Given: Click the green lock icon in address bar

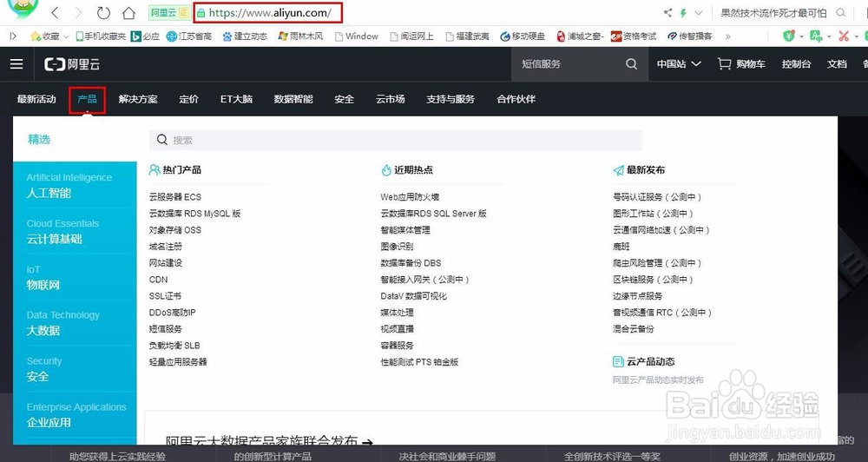Looking at the screenshot, I should tap(201, 13).
